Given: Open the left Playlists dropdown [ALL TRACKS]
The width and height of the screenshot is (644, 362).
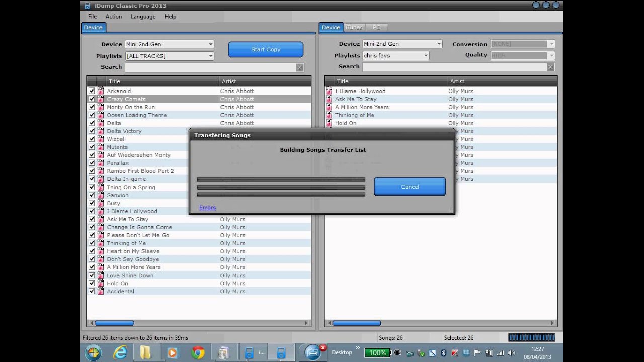Looking at the screenshot, I should (x=170, y=56).
